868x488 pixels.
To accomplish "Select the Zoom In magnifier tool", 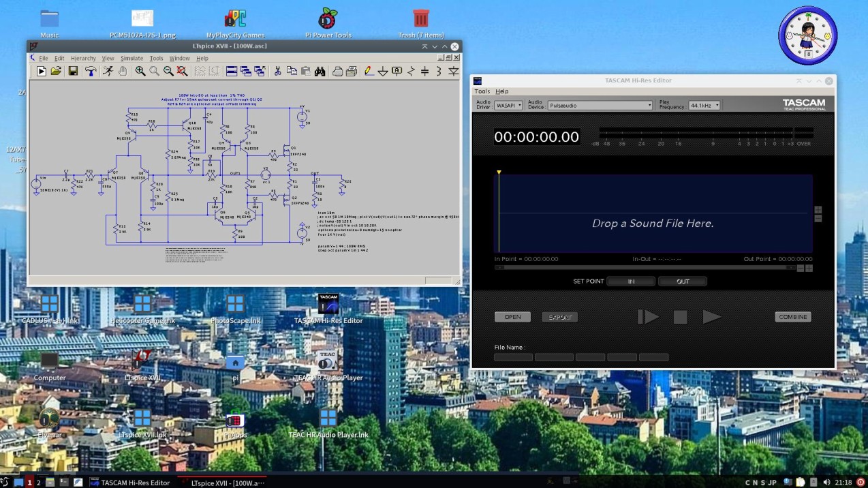I will [140, 71].
